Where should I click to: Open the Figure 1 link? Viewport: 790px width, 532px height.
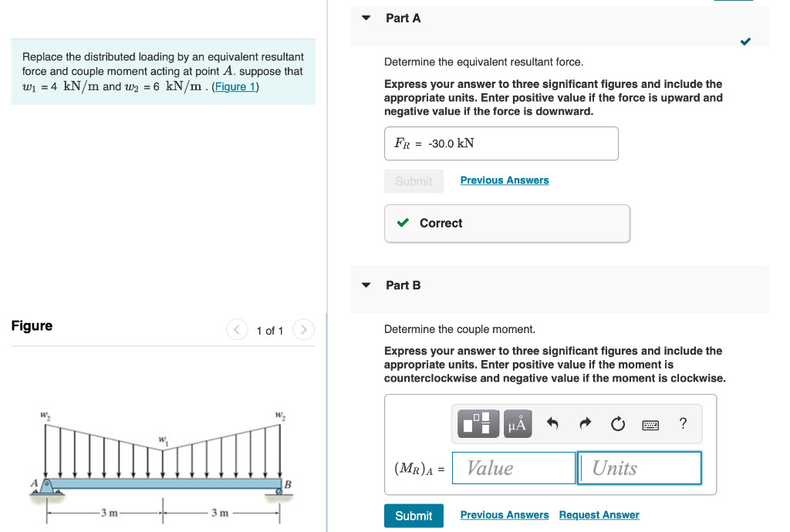[x=235, y=86]
